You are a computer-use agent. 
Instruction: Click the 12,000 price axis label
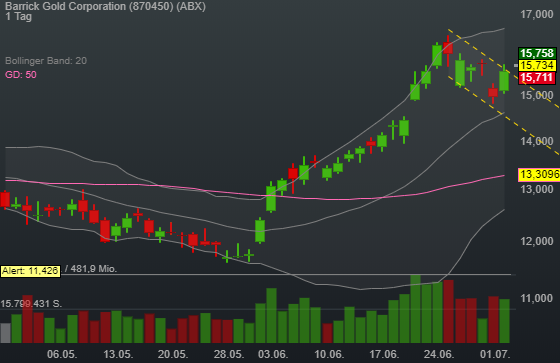click(537, 241)
